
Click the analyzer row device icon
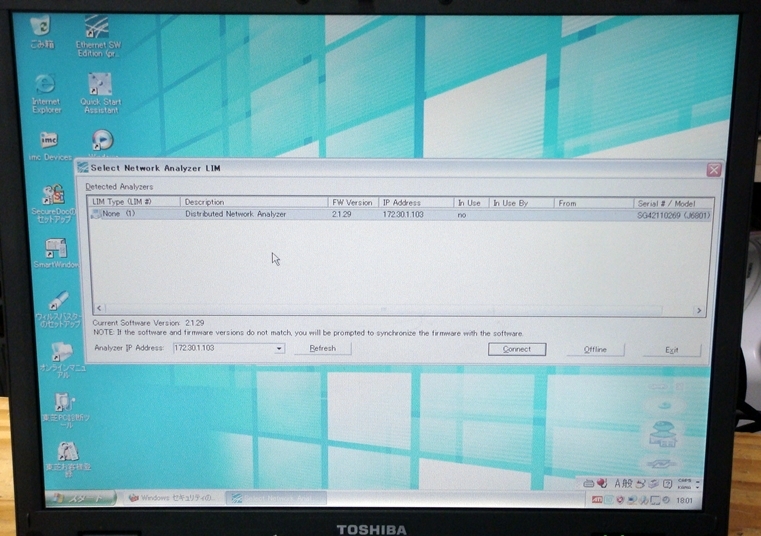(x=96, y=214)
